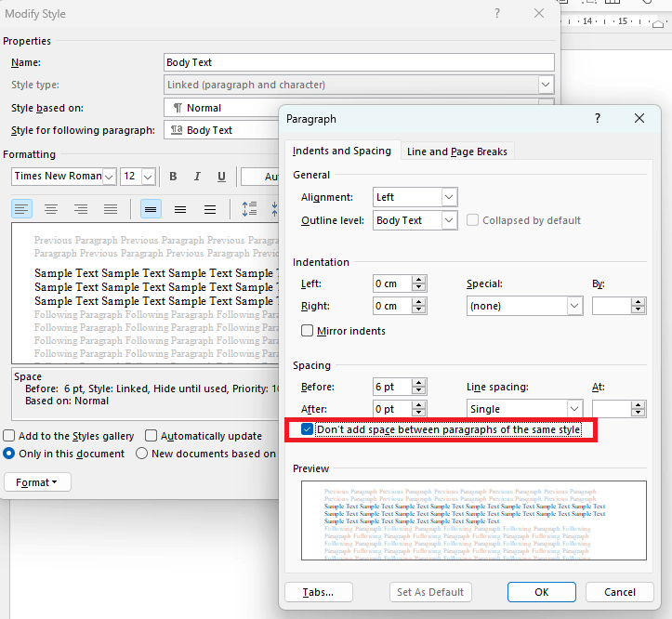Increase Left indentation spinner up arrow
The image size is (672, 619).
pyautogui.click(x=418, y=280)
